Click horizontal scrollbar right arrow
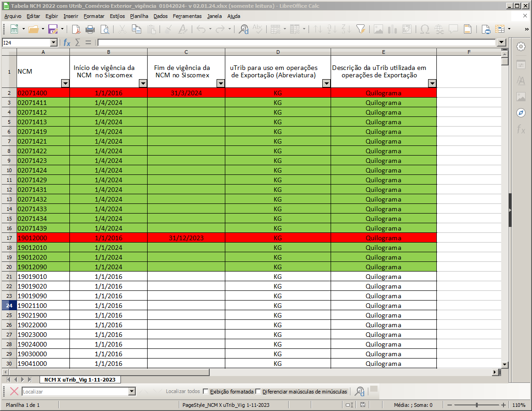 (495, 372)
